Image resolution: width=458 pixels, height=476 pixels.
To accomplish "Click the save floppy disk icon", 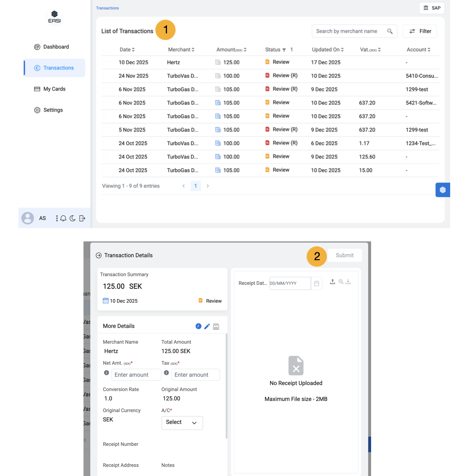I will [x=216, y=326].
